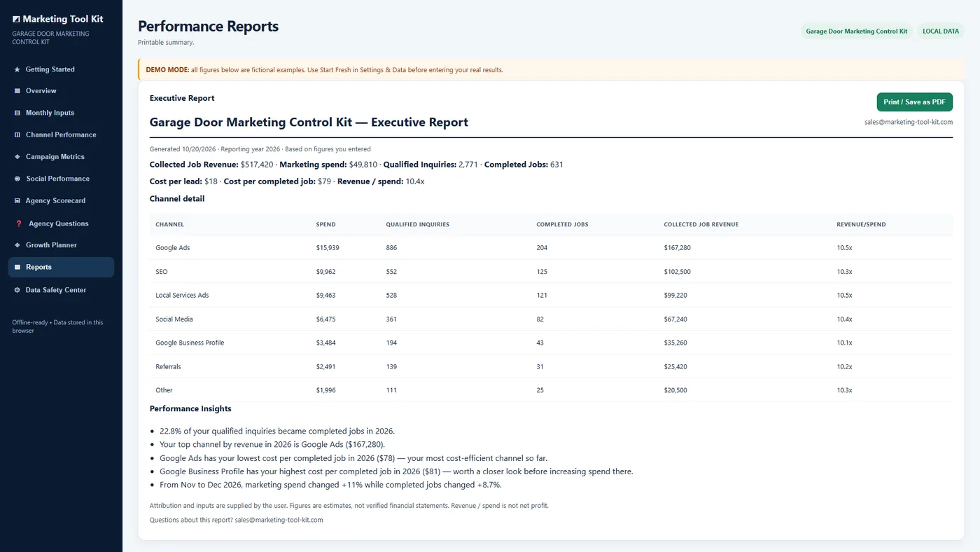This screenshot has height=552, width=980.
Task: Open Data Safety Center page
Action: coord(61,290)
